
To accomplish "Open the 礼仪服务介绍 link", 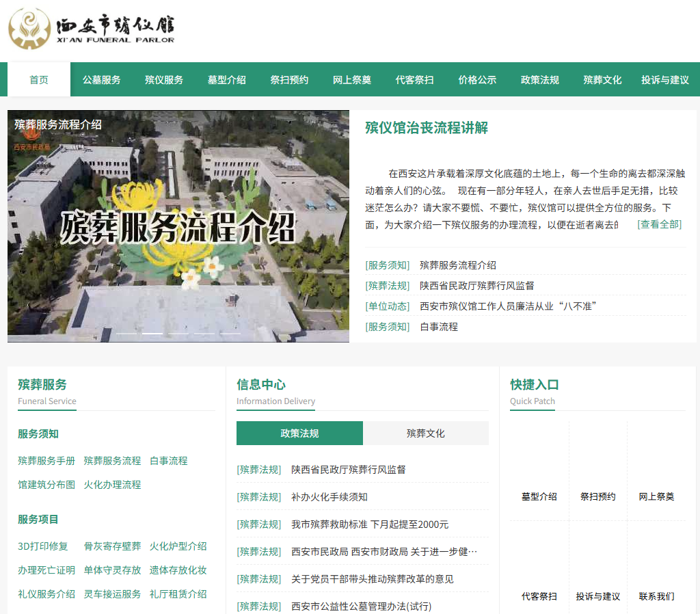I will click(x=46, y=594).
